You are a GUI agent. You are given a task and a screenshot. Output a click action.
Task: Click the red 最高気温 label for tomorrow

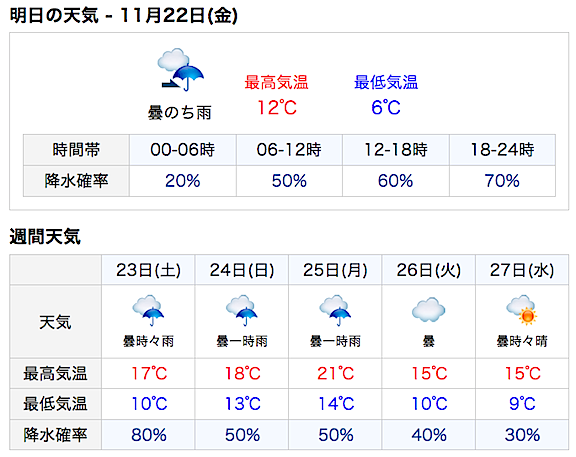coord(276,82)
